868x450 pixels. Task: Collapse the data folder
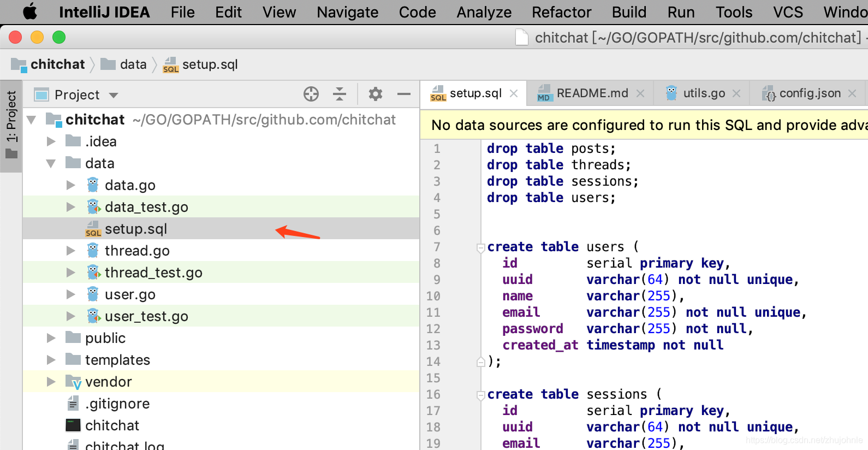(51, 163)
